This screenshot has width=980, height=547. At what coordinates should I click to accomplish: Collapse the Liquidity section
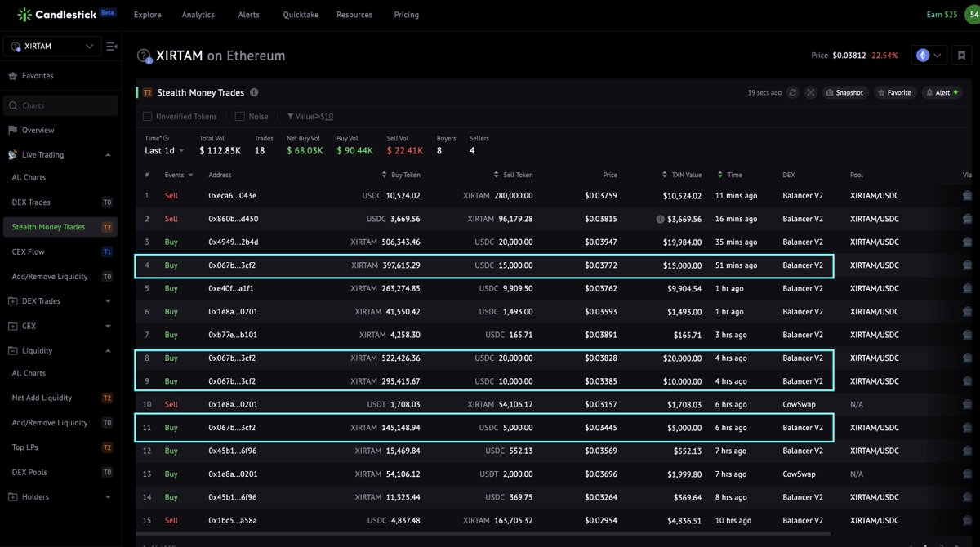[108, 350]
